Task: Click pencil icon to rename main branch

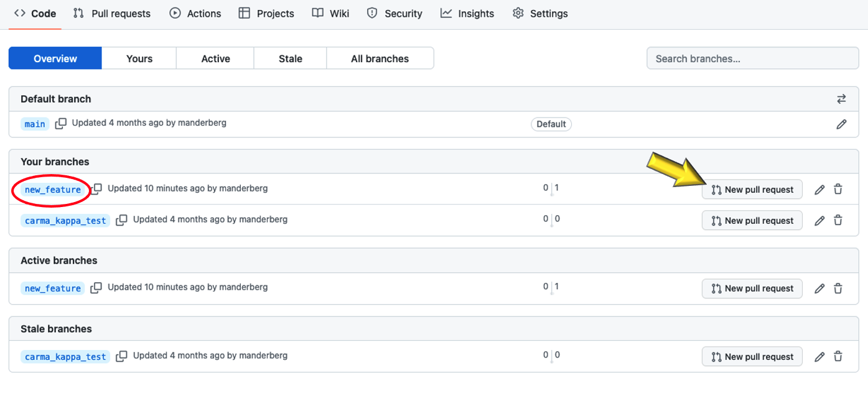Action: [841, 124]
